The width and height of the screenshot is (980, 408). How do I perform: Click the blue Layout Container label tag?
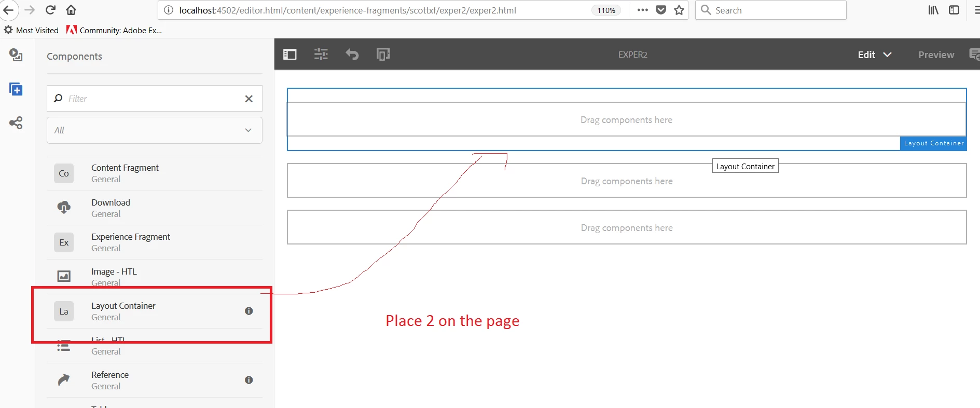933,143
